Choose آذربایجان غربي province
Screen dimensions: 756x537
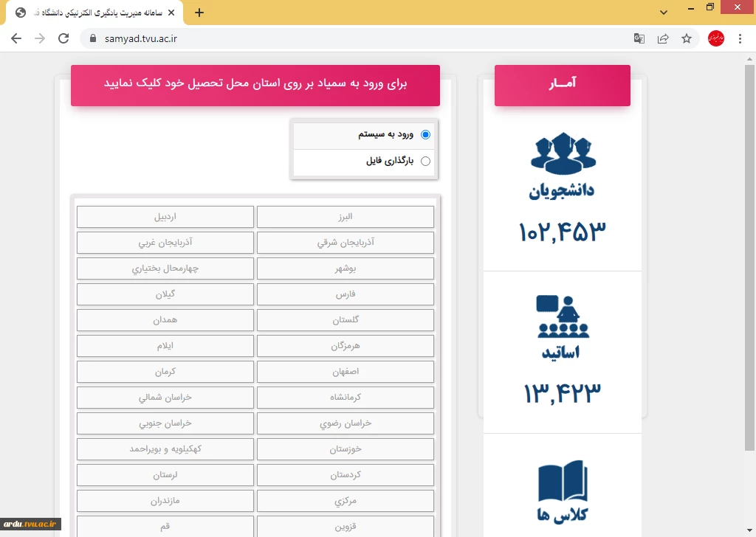click(165, 243)
